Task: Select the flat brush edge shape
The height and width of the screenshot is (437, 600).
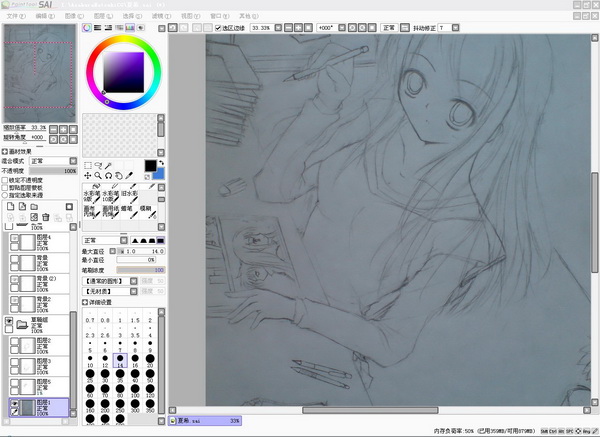Action: [160, 240]
